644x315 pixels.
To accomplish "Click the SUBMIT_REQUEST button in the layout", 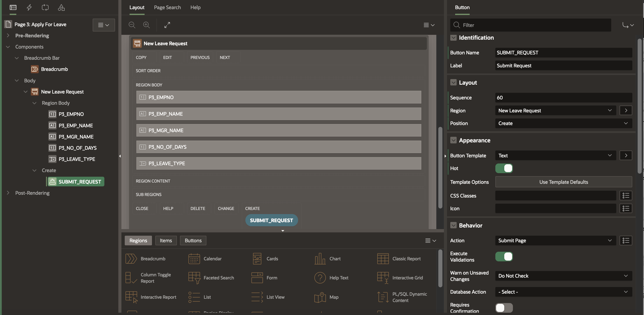I will pyautogui.click(x=271, y=220).
